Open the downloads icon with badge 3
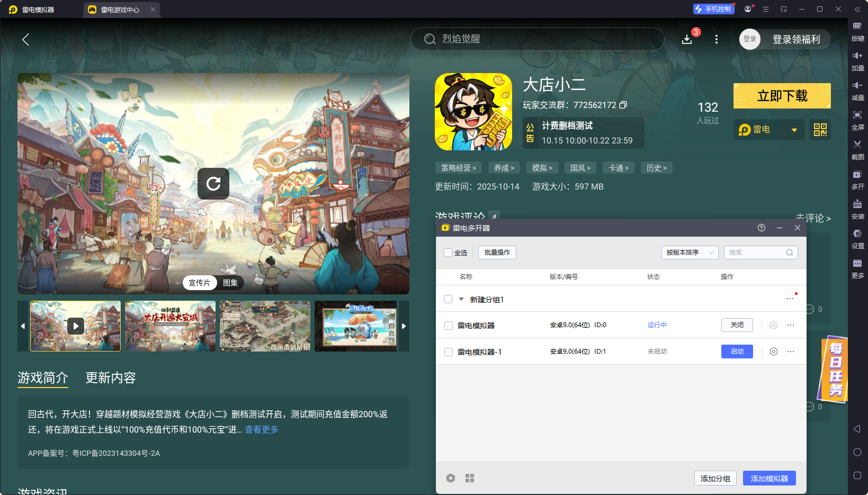This screenshot has width=868, height=495. 687,39
